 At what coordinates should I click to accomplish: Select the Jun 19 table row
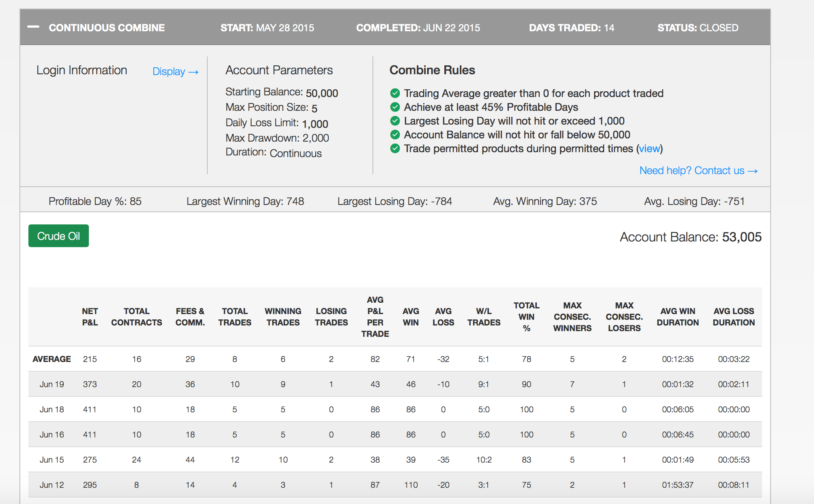point(395,384)
